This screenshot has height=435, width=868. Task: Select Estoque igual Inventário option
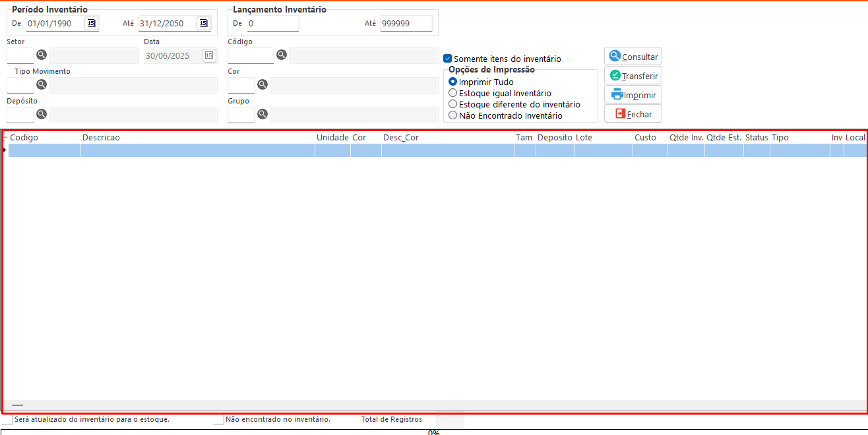(x=452, y=93)
